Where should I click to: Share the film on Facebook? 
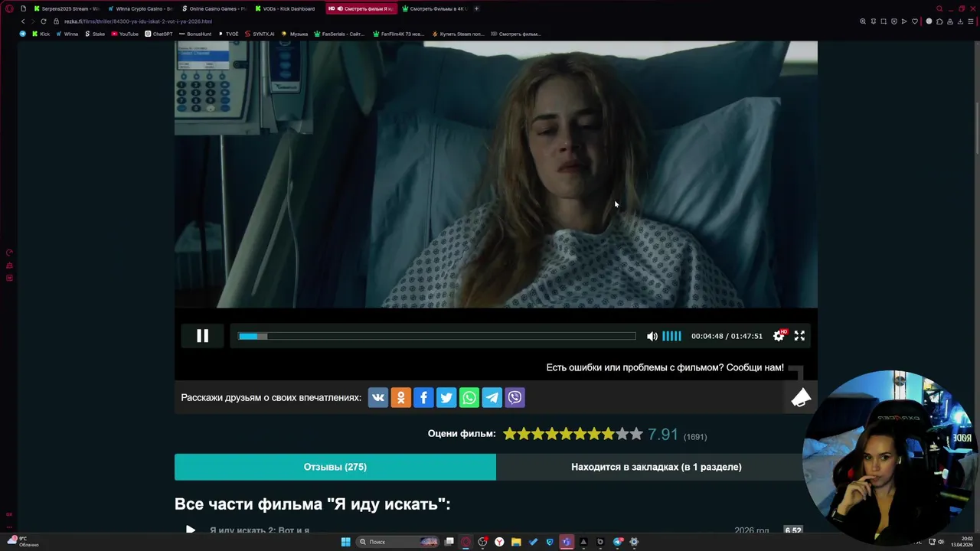423,397
